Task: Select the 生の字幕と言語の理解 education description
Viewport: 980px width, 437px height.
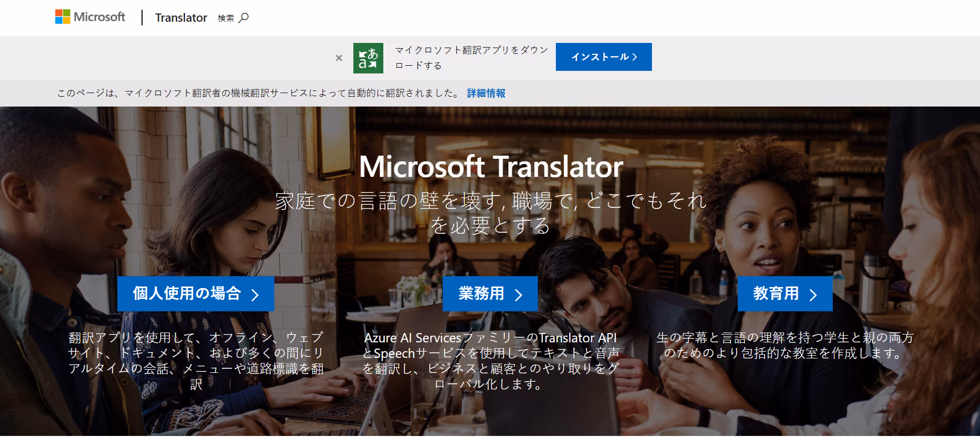Action: pyautogui.click(x=785, y=345)
